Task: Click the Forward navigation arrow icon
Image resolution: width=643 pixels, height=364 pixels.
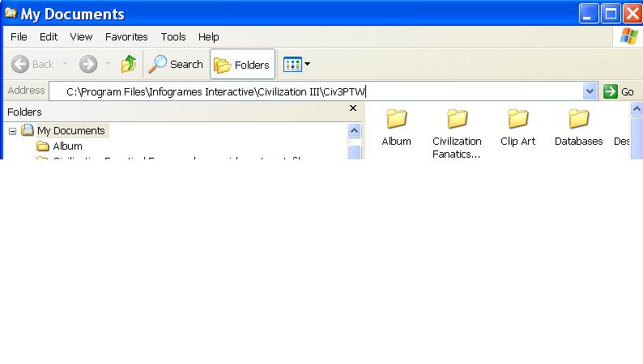Action: pyautogui.click(x=88, y=64)
